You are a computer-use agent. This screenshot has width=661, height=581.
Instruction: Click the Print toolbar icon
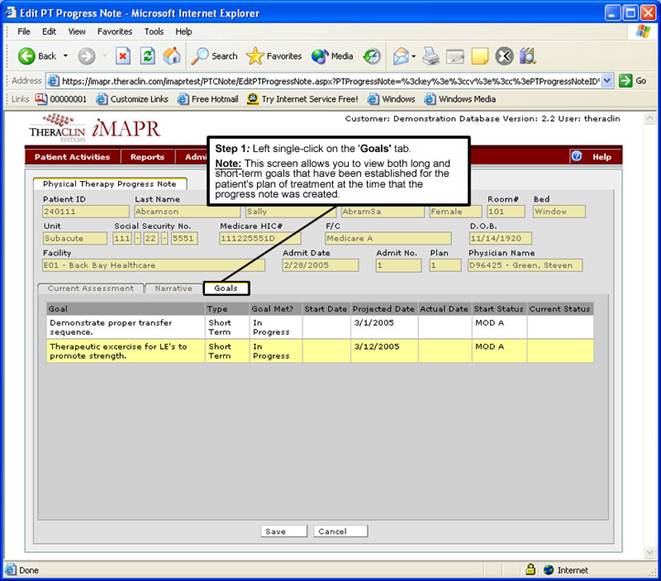[430, 56]
